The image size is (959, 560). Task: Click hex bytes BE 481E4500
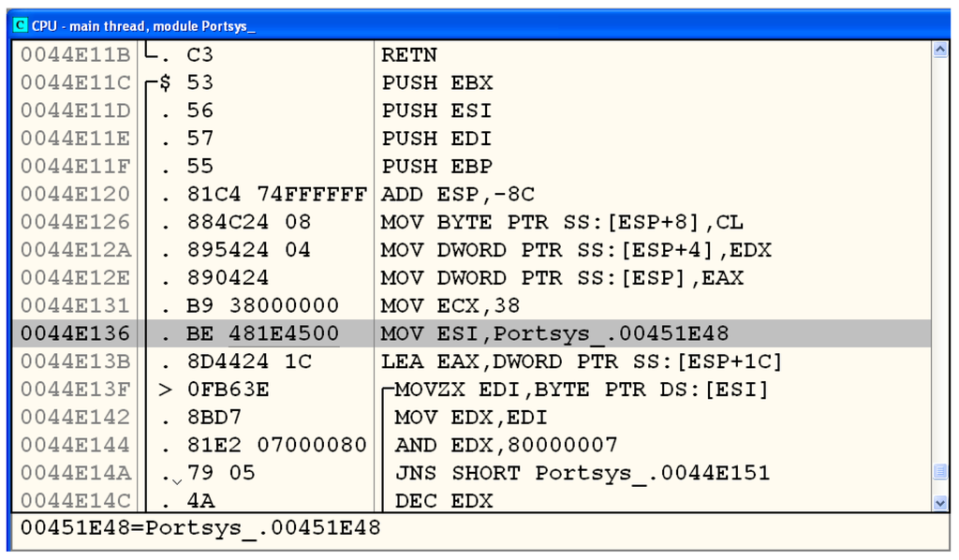262,334
